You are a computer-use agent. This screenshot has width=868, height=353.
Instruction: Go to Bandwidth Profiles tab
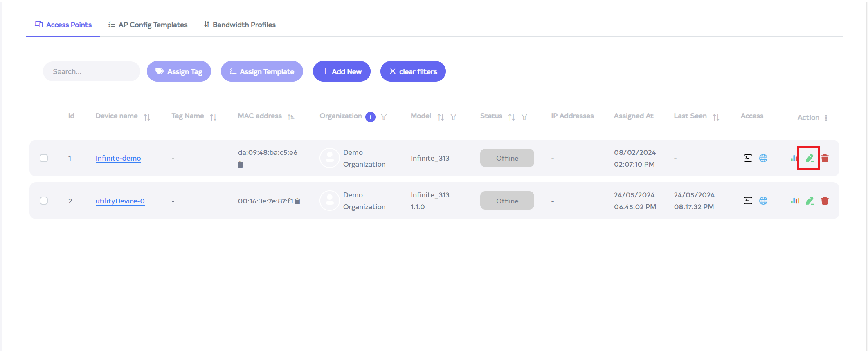(240, 25)
